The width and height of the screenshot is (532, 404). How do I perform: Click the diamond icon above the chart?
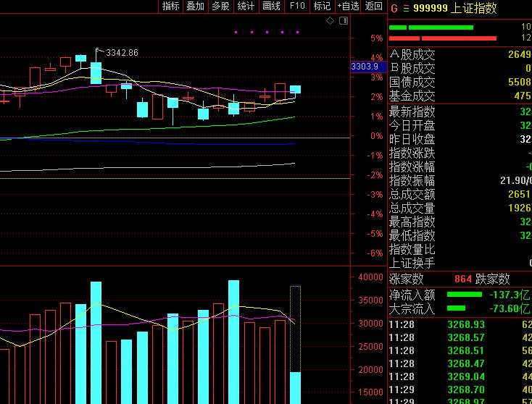tap(330, 21)
